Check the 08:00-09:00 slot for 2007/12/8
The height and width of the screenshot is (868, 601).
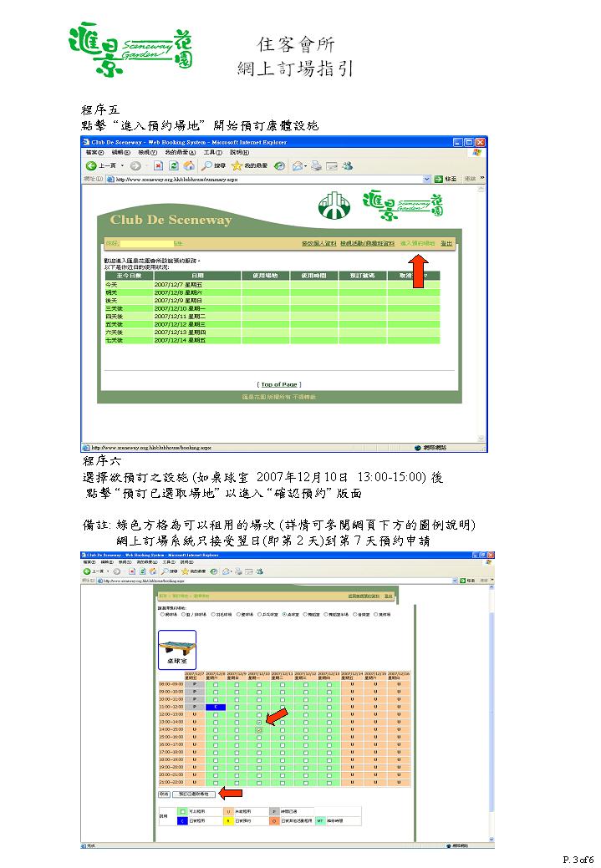(x=216, y=685)
